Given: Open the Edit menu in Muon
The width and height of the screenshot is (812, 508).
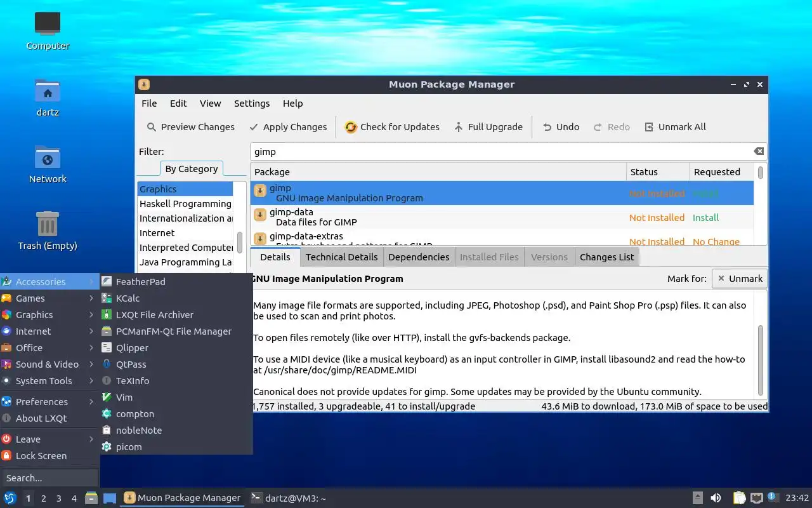Looking at the screenshot, I should point(178,104).
